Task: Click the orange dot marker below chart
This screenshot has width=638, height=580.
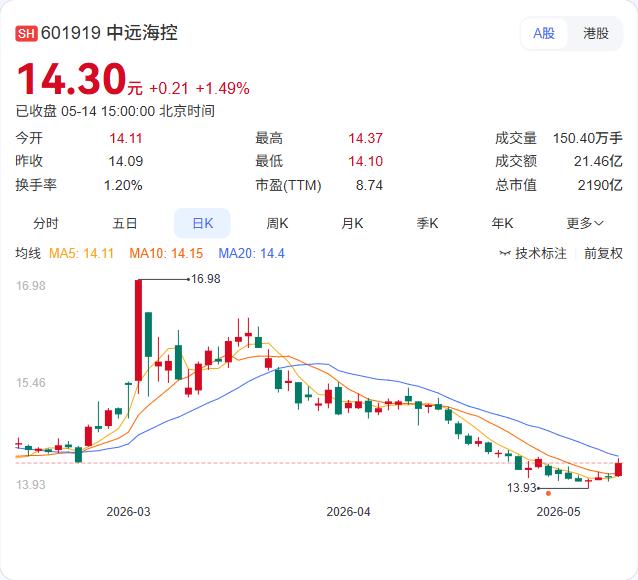Action: pyautogui.click(x=548, y=493)
